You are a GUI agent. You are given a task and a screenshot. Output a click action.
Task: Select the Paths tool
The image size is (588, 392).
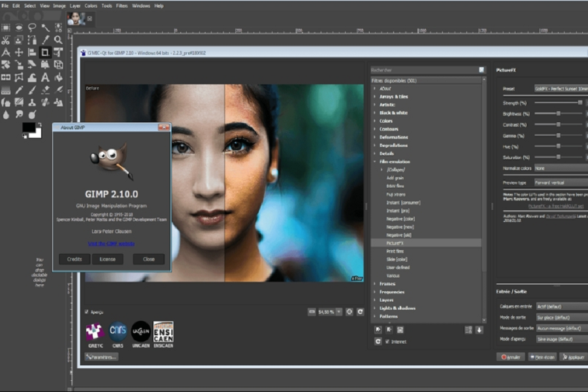(x=32, y=40)
